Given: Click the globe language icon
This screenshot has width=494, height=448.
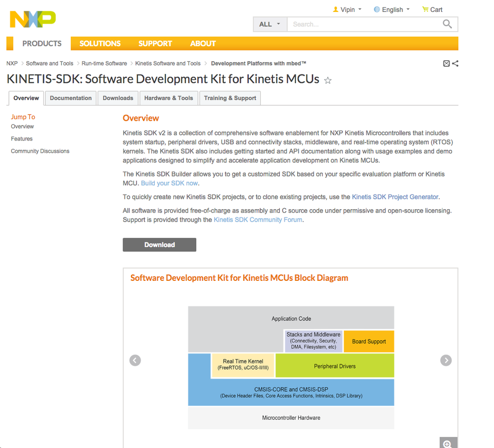Looking at the screenshot, I should pyautogui.click(x=377, y=9).
